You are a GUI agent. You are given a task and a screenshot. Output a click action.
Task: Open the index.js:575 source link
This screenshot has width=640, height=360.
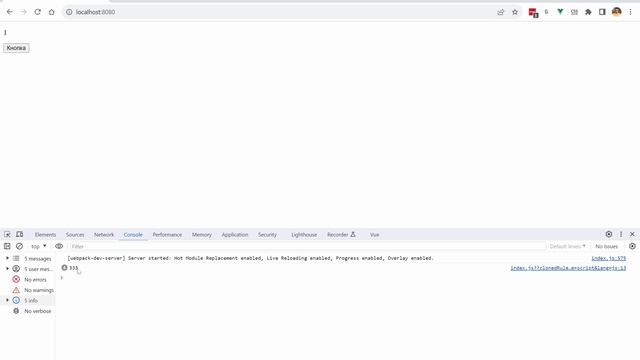point(609,258)
